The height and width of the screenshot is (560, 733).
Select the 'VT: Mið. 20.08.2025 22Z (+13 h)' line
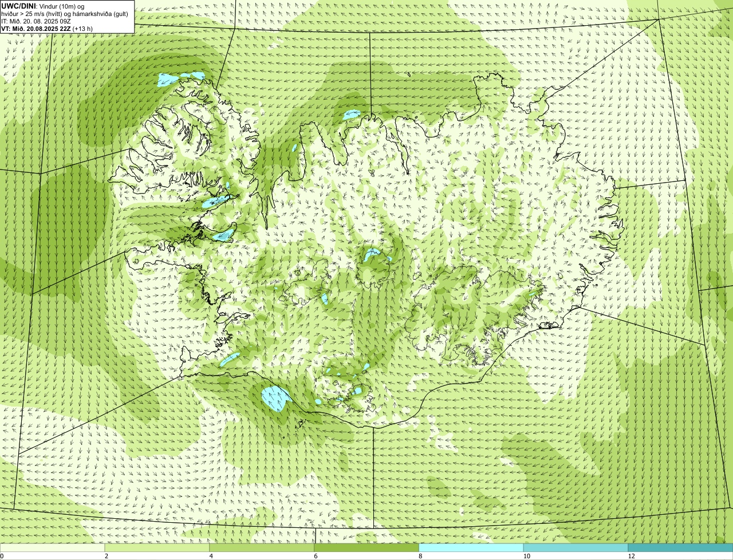tap(47, 28)
